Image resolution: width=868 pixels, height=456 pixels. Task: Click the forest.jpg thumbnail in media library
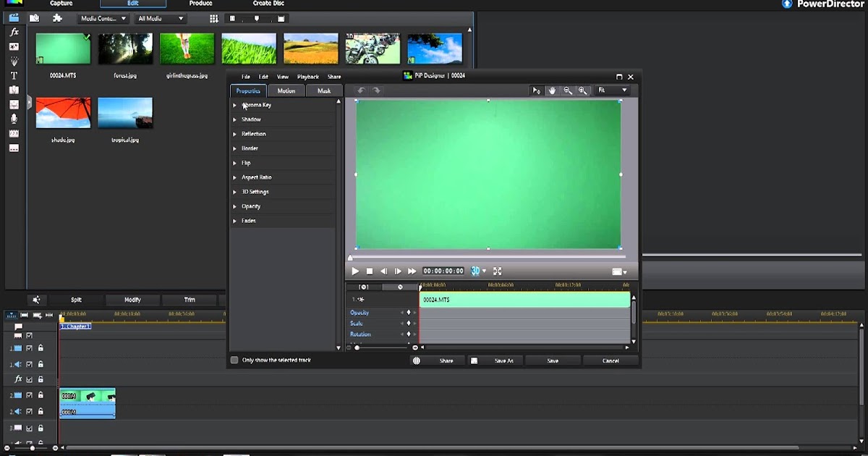125,48
